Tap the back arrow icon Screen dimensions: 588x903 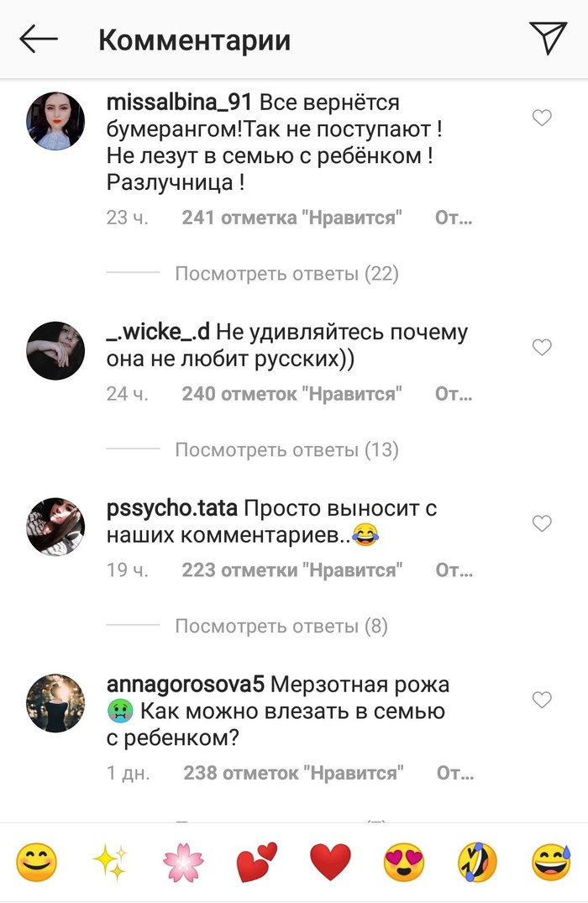pyautogui.click(x=39, y=39)
